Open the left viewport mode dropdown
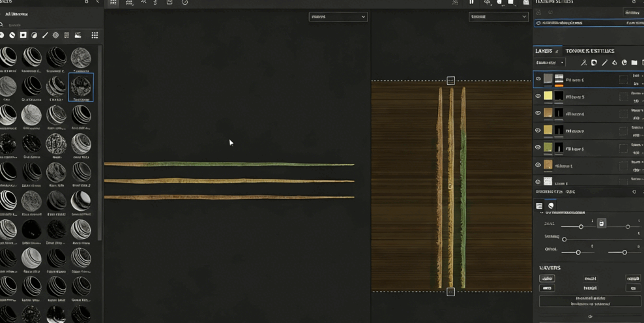 tap(338, 17)
